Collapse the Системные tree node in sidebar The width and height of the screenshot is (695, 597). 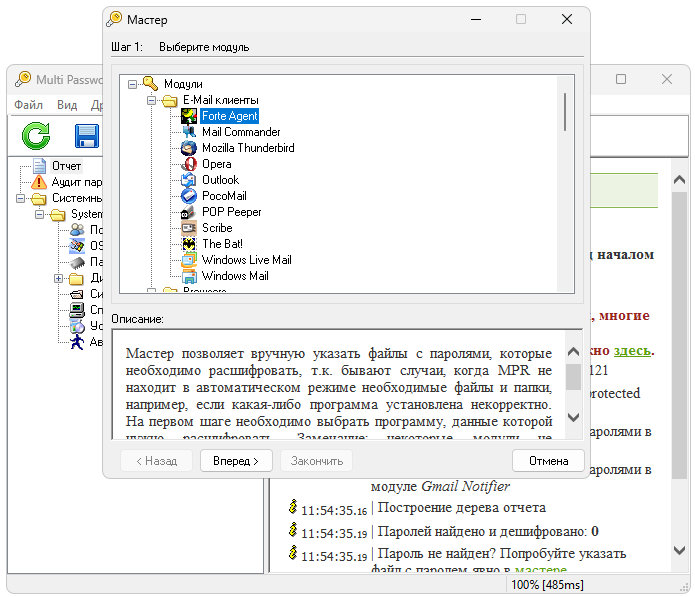[21, 198]
